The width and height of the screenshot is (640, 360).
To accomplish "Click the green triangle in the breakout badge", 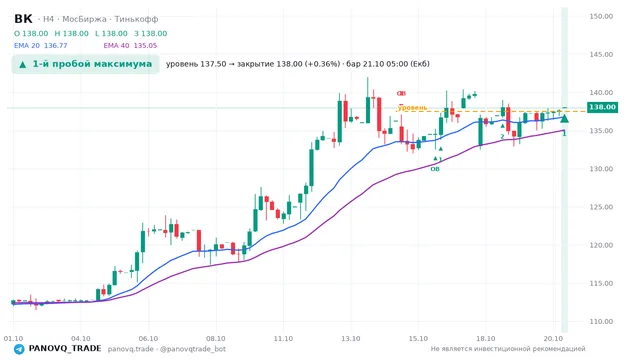I will point(23,64).
